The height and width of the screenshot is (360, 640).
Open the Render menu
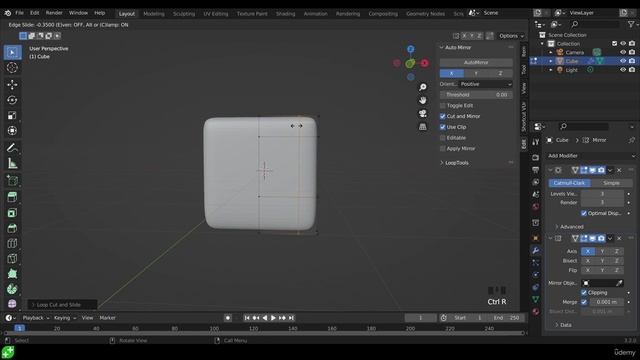coord(54,13)
